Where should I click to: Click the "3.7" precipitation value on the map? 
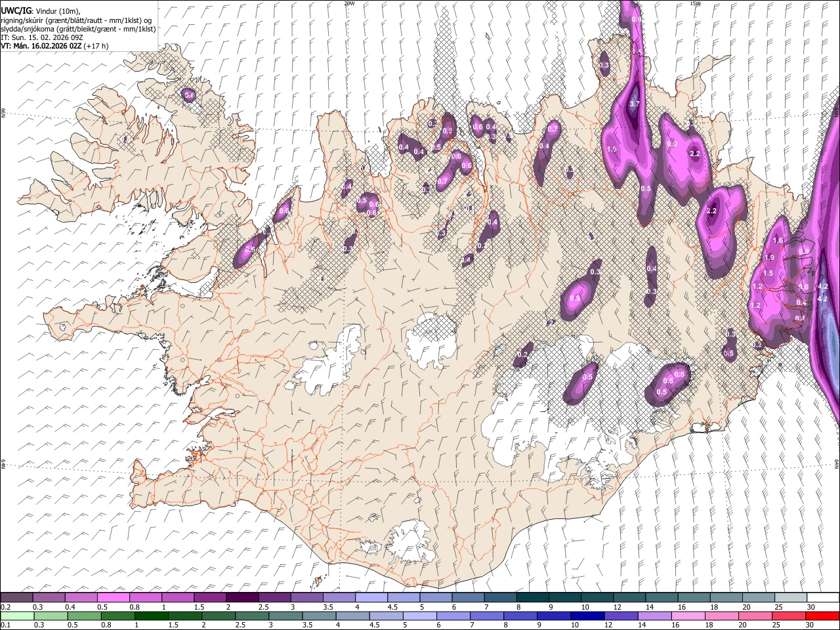point(635,104)
